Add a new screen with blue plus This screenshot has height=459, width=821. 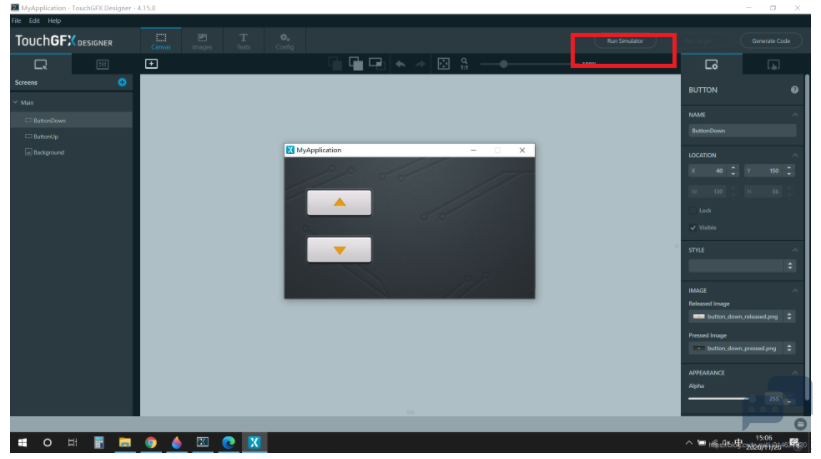pyautogui.click(x=122, y=82)
